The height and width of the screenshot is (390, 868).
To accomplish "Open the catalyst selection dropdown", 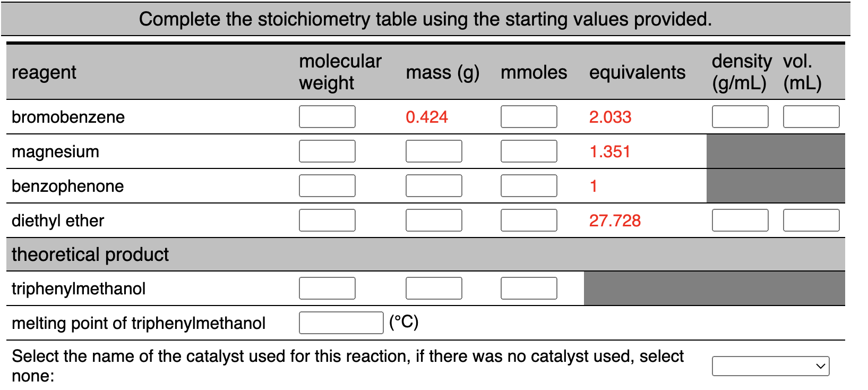I will point(770,366).
